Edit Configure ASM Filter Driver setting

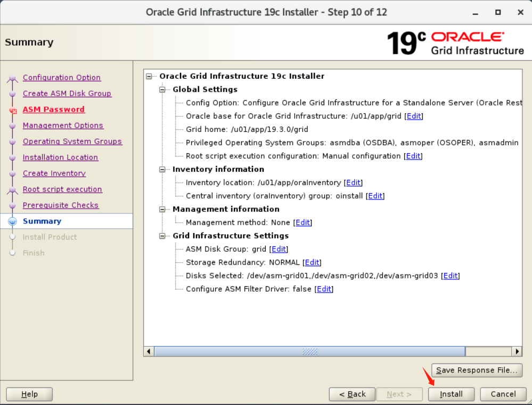click(x=324, y=289)
